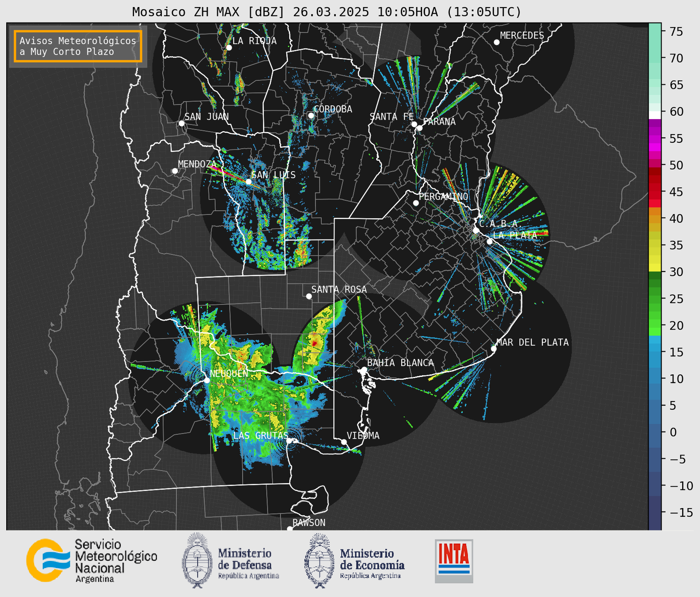This screenshot has height=597, width=700.
Task: Click the INTA logo
Action: point(454,561)
